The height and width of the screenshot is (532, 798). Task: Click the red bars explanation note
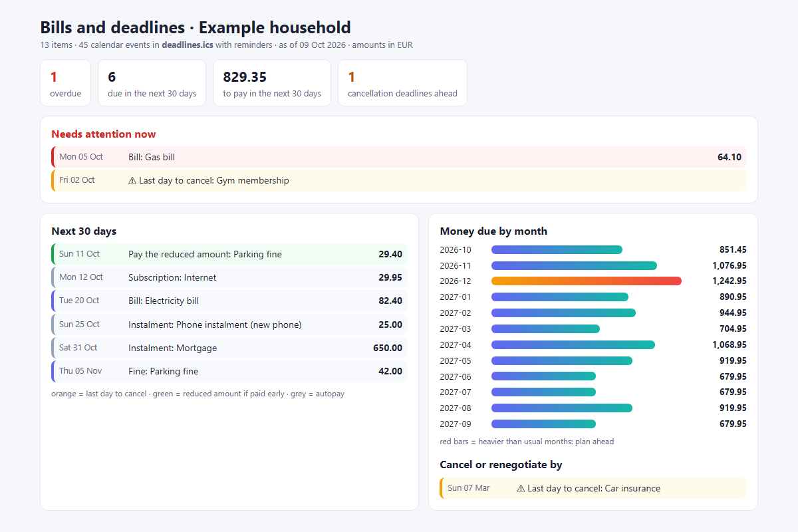(527, 442)
